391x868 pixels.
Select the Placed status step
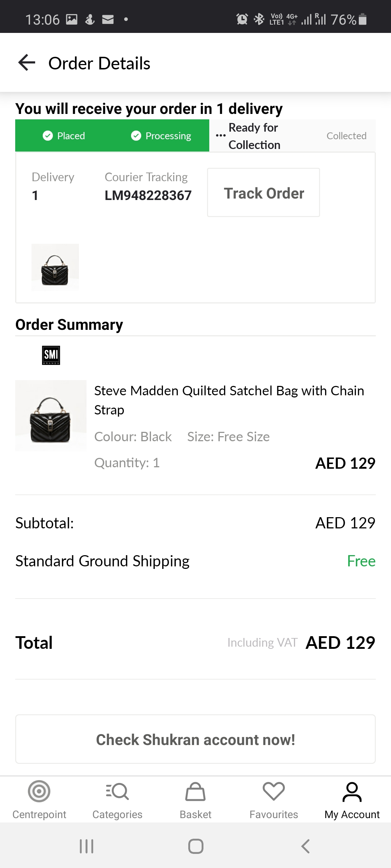coord(64,136)
